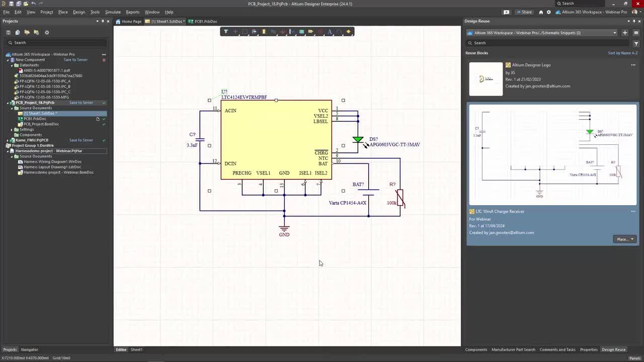The width and height of the screenshot is (644, 362).
Task: Switch to the PCB1.PcbDoc tab
Action: pos(203,22)
